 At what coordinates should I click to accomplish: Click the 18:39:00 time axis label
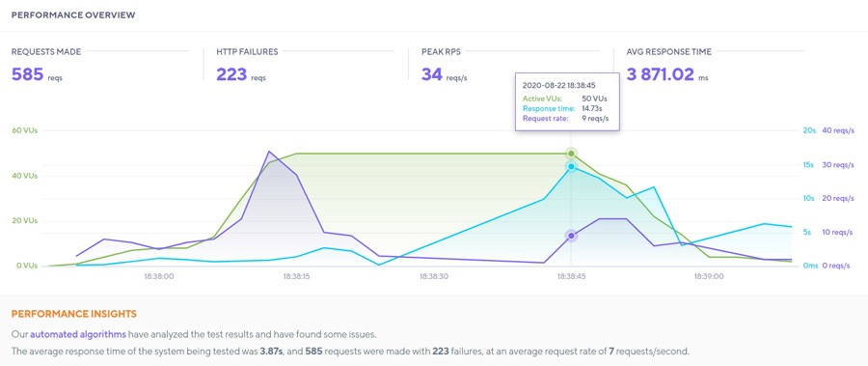coord(709,275)
